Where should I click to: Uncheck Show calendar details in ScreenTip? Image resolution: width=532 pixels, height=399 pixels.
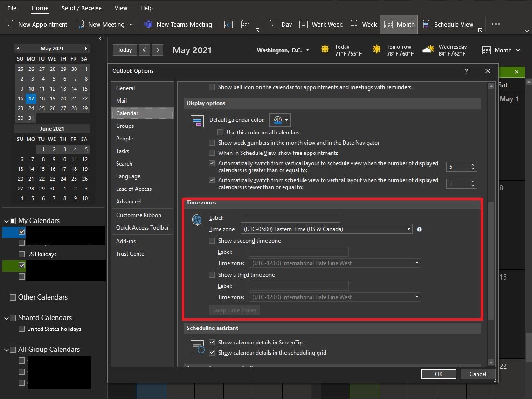pyautogui.click(x=212, y=342)
